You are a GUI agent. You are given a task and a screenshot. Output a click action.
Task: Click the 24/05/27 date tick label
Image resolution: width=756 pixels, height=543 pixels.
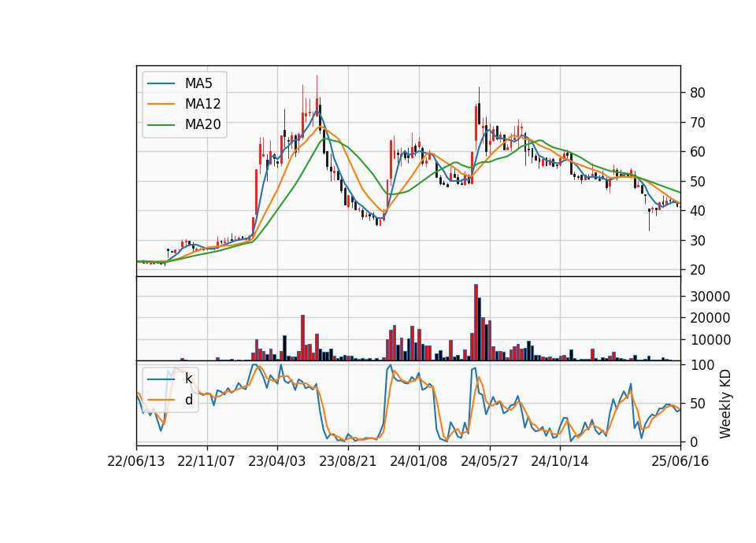[x=489, y=461]
